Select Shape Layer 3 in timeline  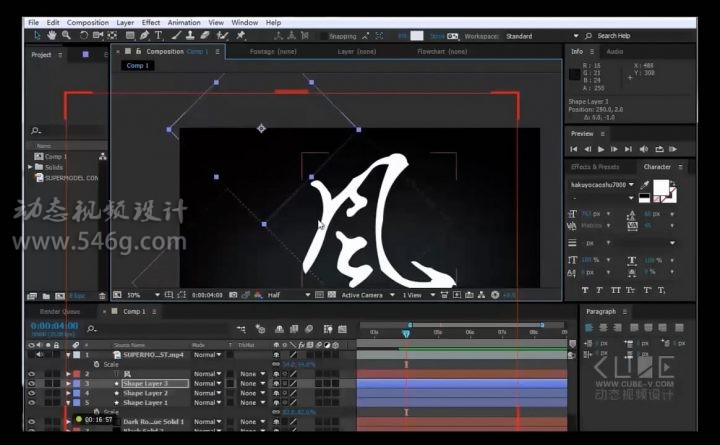point(145,383)
